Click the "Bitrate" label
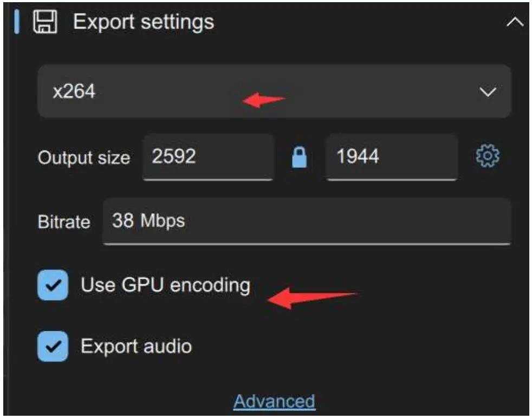The height and width of the screenshot is (419, 532). click(63, 222)
